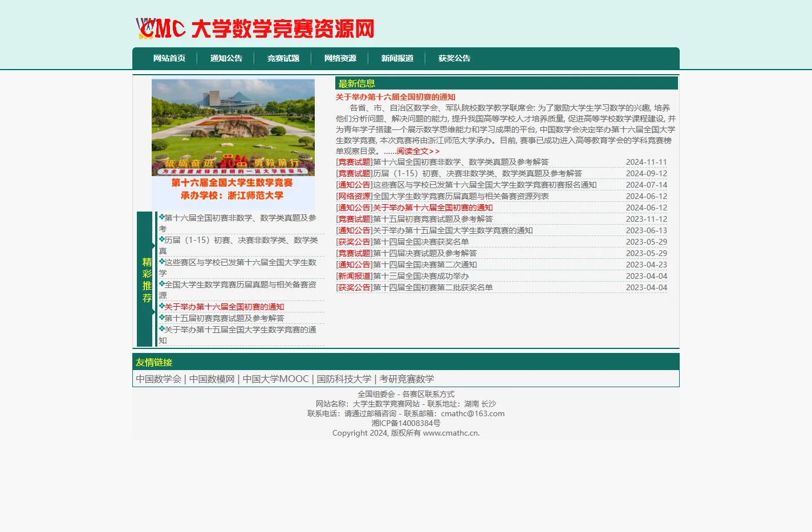The width and height of the screenshot is (812, 532).
Task: Visit 中国大学MOOC friendly link
Action: tap(276, 379)
